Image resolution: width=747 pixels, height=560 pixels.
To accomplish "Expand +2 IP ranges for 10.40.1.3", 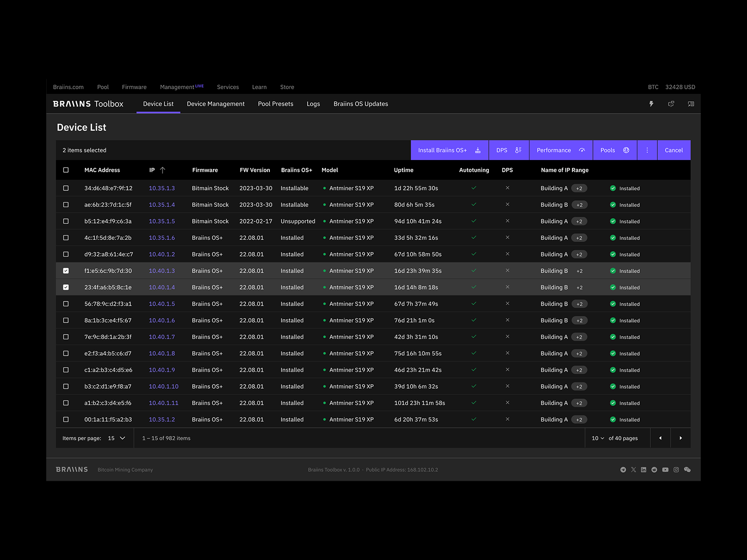I will (x=579, y=271).
